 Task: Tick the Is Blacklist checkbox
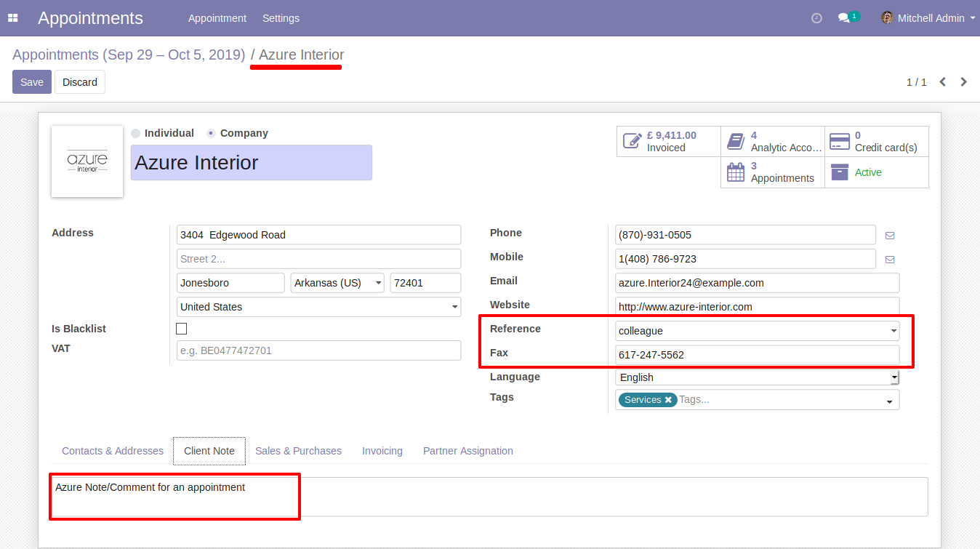click(182, 329)
